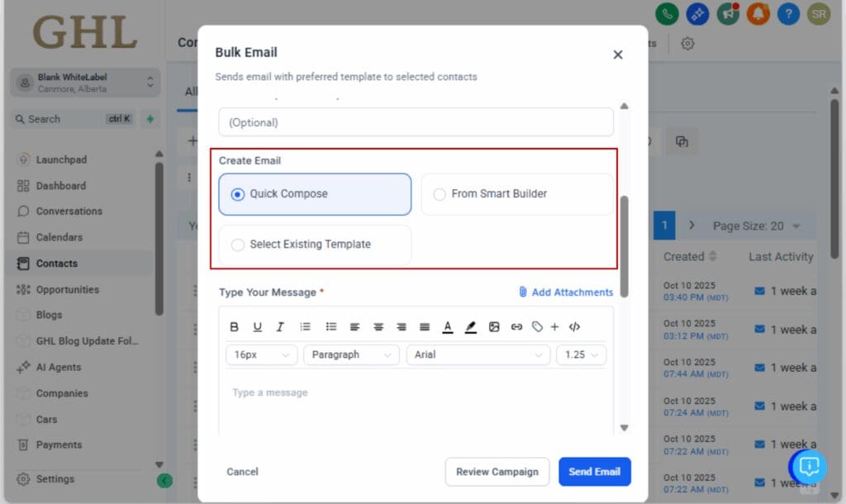
Task: Open the green phone icon in the top bar
Action: pyautogui.click(x=667, y=14)
